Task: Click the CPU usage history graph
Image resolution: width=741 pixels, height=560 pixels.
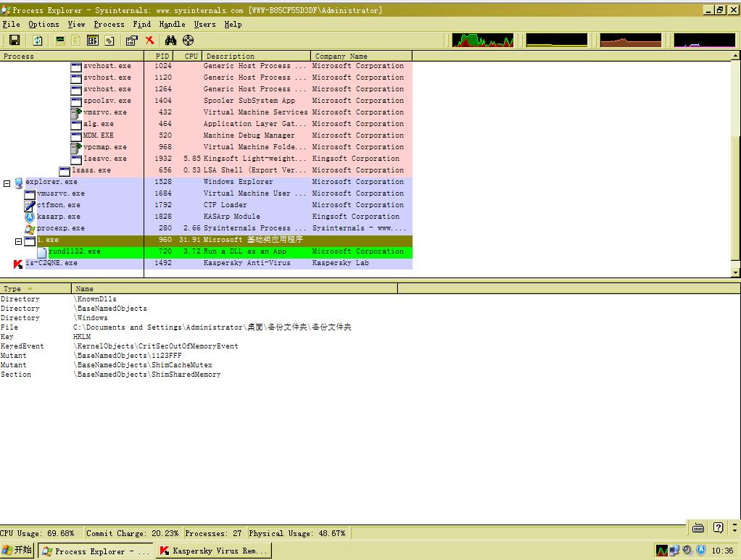Action: 482,41
